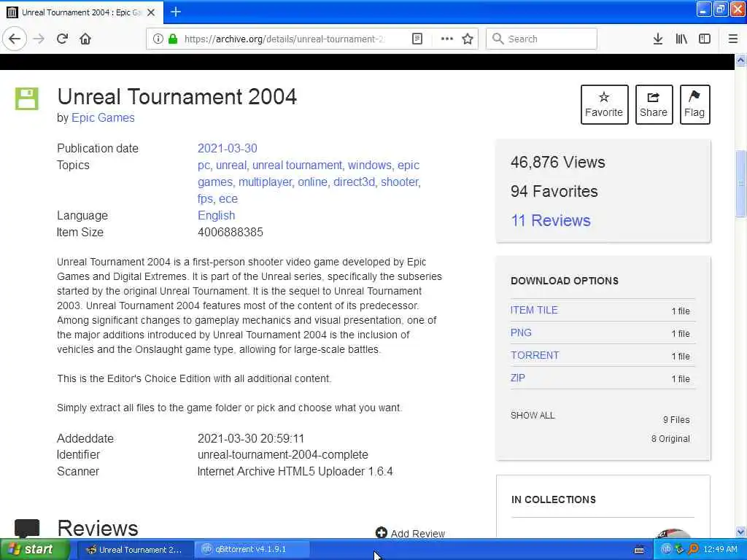Switch to qBittorrent v4.1.9.1 taskbar window
Image resolution: width=747 pixels, height=560 pixels.
tap(252, 550)
